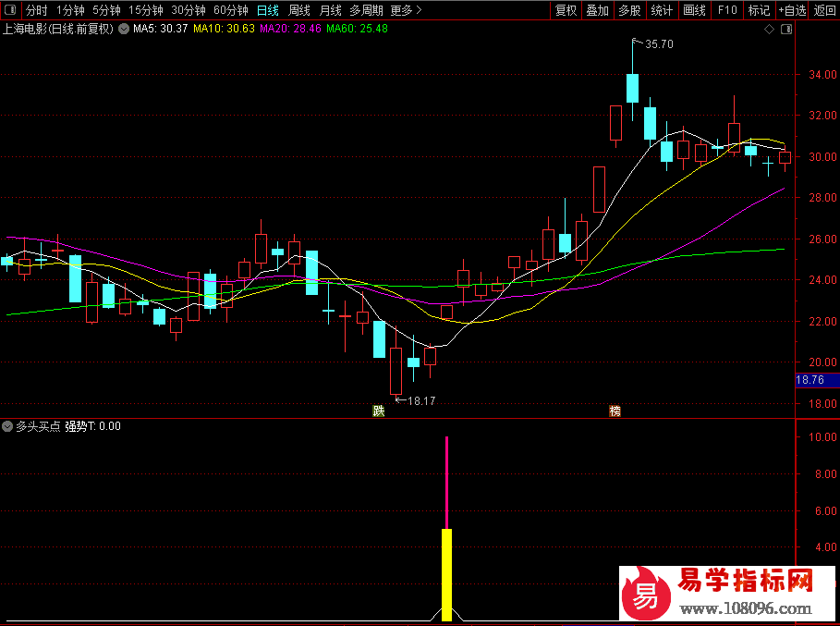840x626 pixels.
Task: Open the 多周期 multi-period view
Action: 367,10
